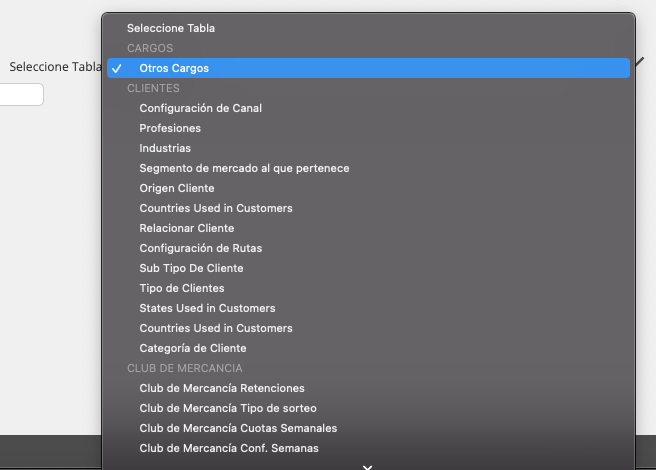Choose 'Origen Cliente' option

coord(368,188)
